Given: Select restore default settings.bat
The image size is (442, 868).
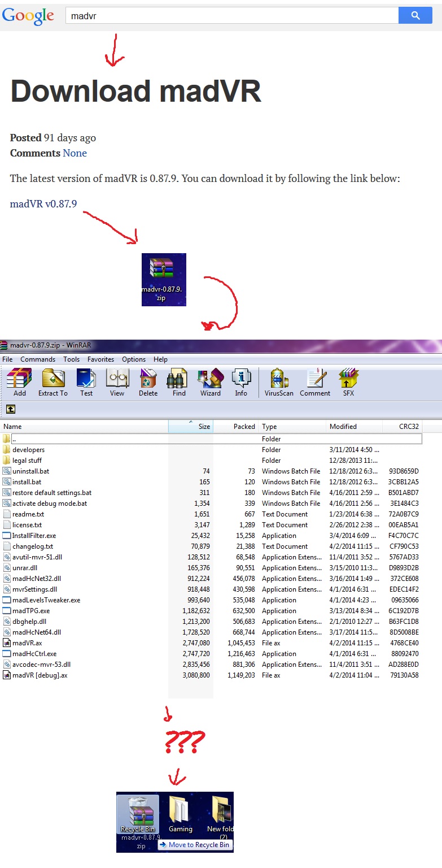Looking at the screenshot, I should [x=211, y=493].
